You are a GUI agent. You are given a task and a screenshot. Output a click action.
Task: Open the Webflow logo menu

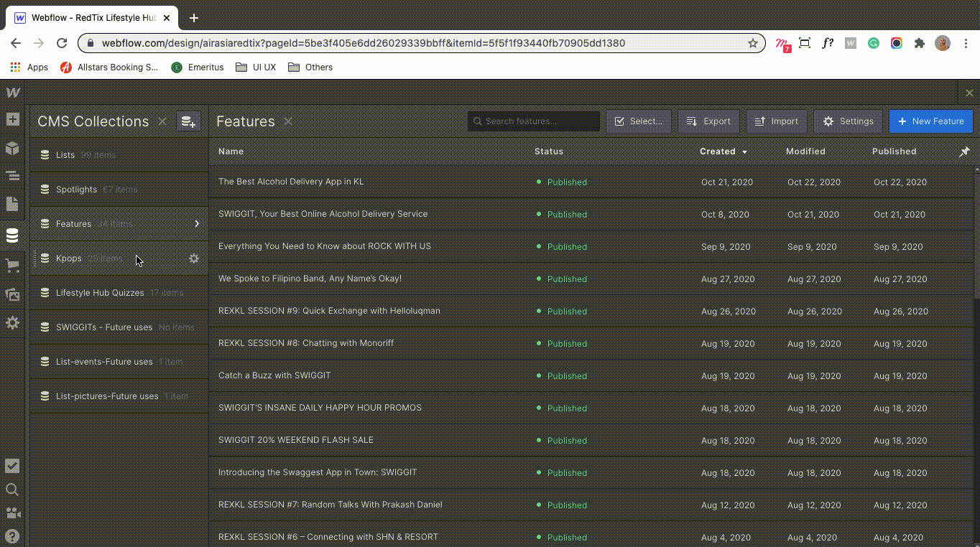(13, 93)
